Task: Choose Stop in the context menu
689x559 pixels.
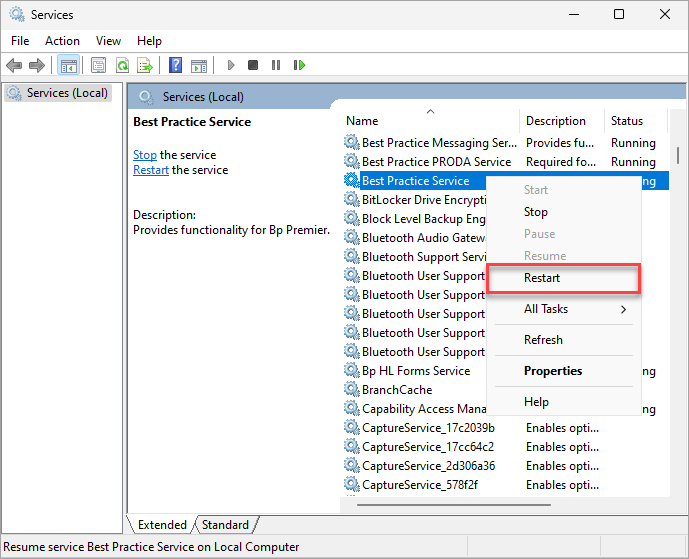Action: 564,212
